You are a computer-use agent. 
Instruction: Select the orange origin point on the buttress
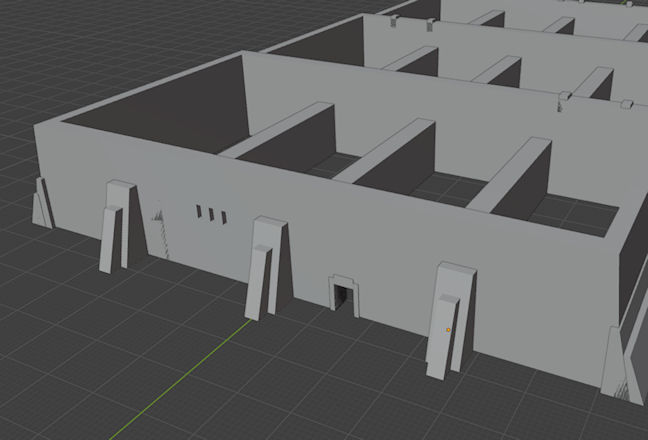coord(449,329)
